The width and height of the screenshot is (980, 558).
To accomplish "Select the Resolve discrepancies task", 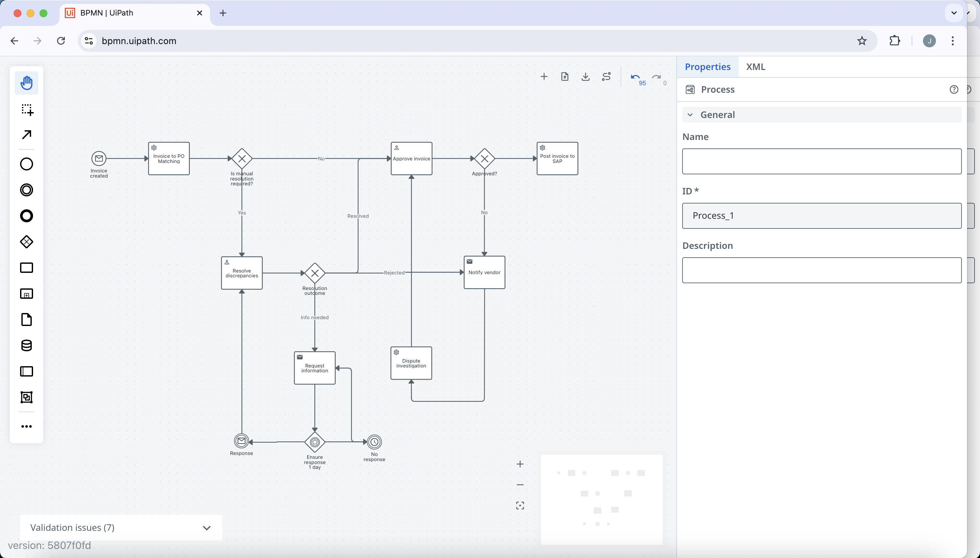I will point(242,273).
